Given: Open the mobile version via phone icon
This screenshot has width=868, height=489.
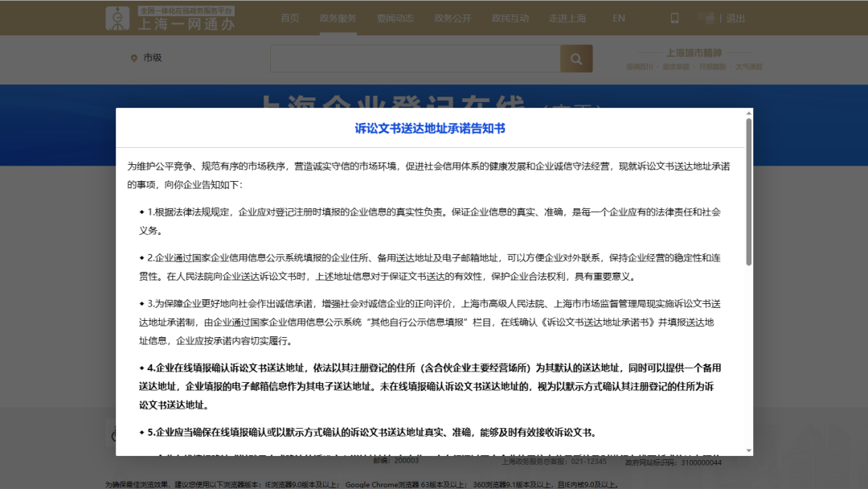Looking at the screenshot, I should point(674,17).
